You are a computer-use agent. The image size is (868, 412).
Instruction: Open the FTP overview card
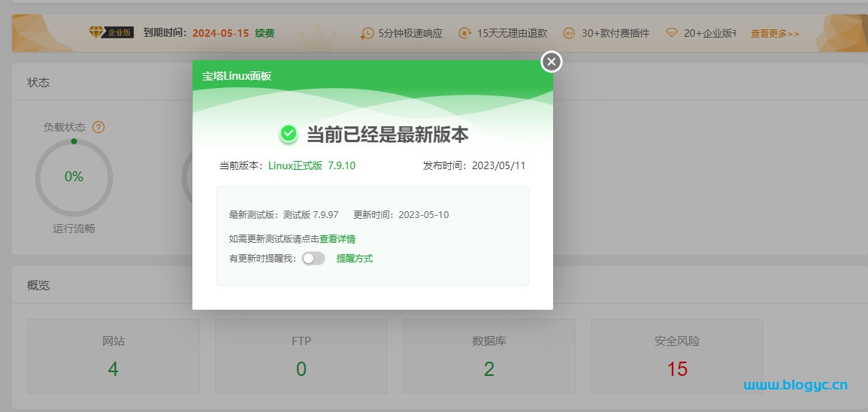301,356
